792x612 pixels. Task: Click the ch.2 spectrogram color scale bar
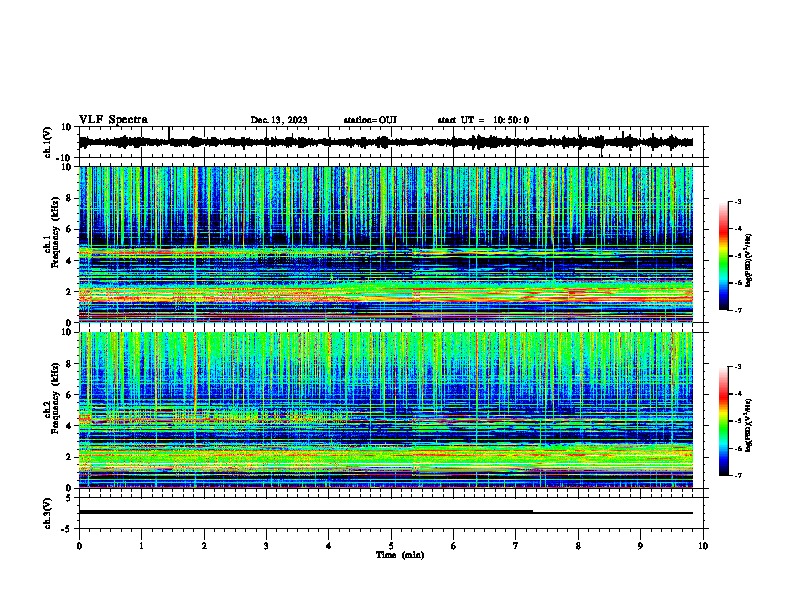click(x=724, y=421)
